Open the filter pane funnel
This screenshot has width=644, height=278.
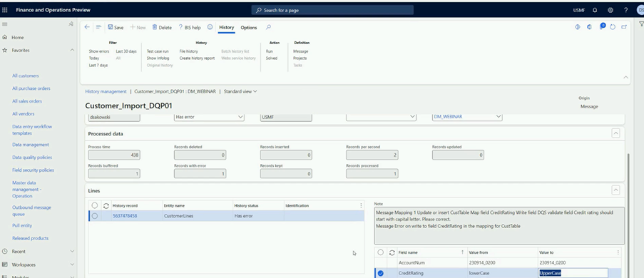click(x=641, y=24)
